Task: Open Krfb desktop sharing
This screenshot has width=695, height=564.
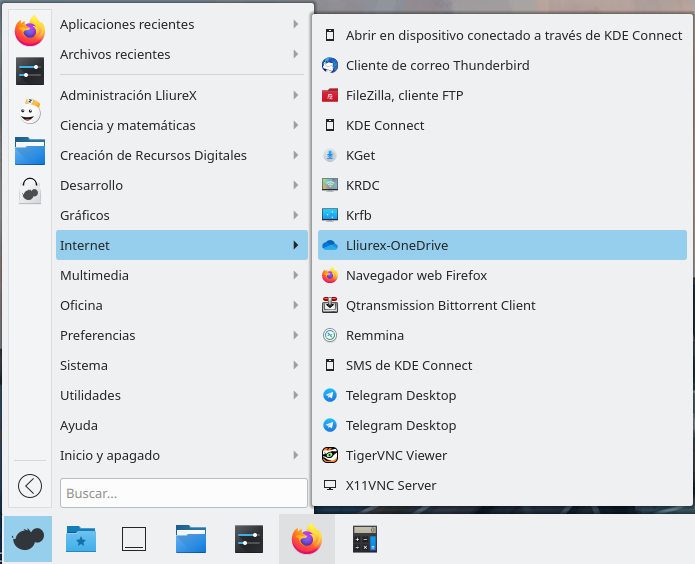Action: [358, 215]
